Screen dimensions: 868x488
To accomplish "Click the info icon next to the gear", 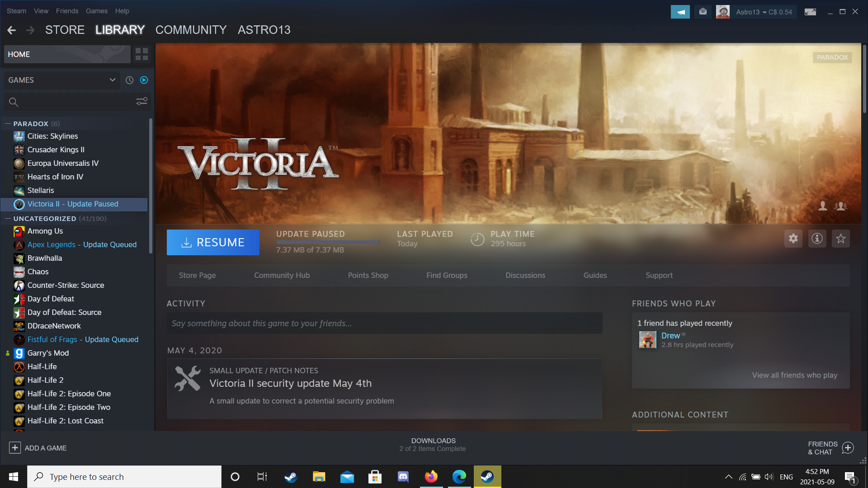I will 817,239.
